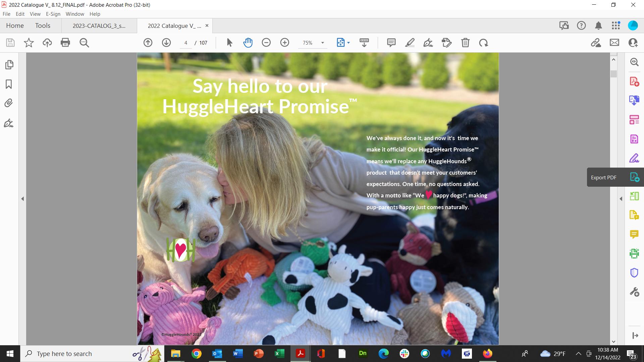
Task: Open zoom level 75% dropdown
Action: point(313,43)
